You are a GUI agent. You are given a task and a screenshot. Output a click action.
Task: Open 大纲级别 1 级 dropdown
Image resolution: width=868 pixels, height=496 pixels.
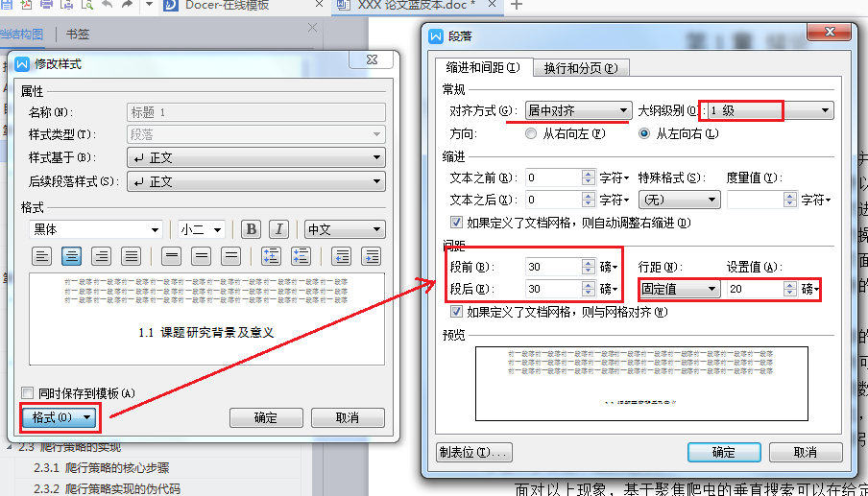coord(770,110)
